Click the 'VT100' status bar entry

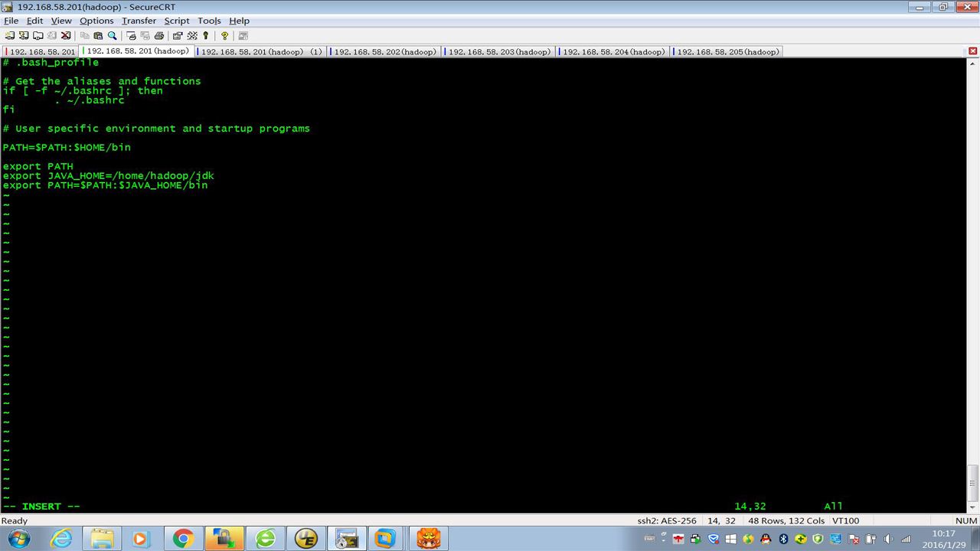point(845,521)
